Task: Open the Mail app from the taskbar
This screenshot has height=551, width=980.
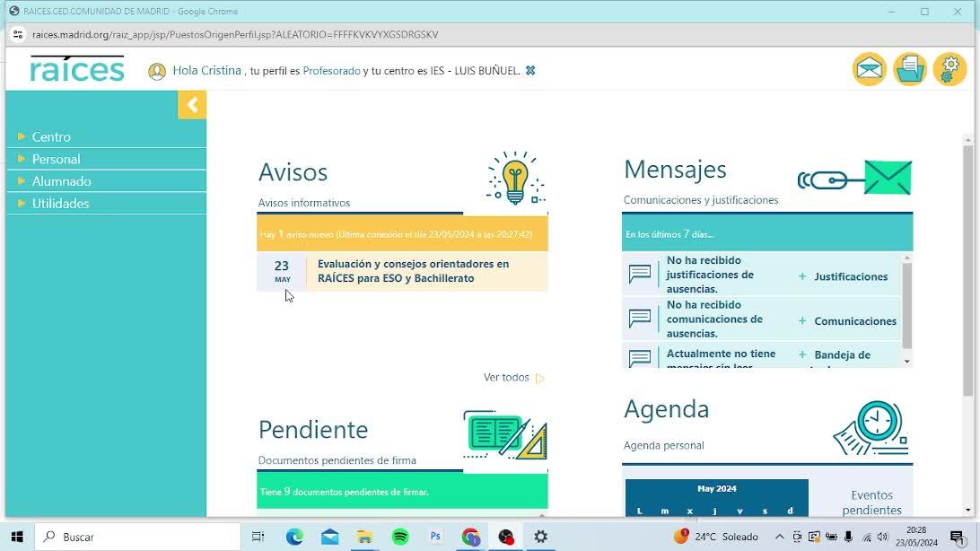Action: 330,537
